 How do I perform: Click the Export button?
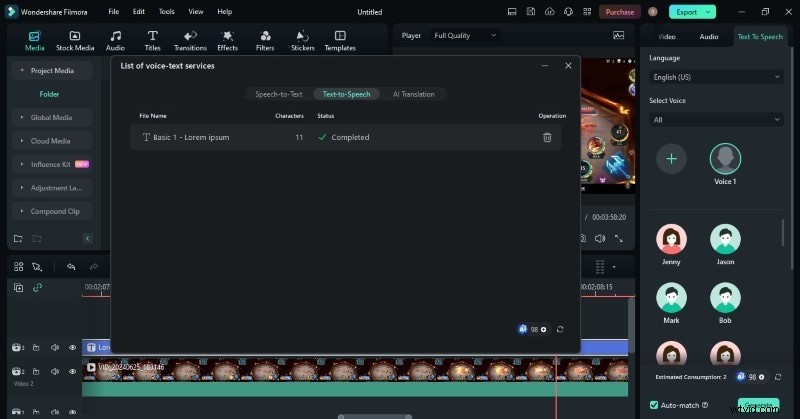point(692,12)
